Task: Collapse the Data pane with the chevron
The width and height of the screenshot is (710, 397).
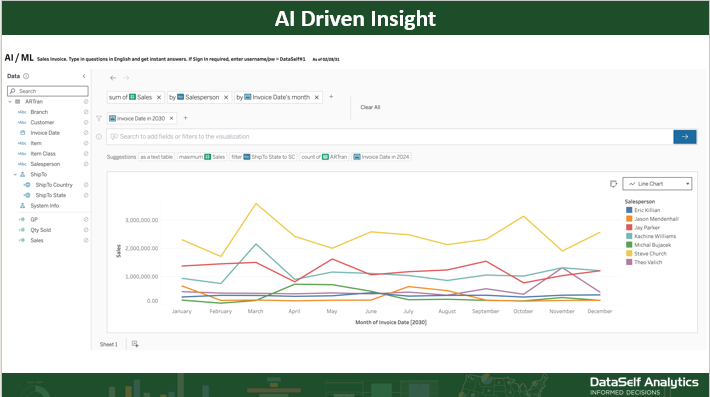Action: tap(84, 76)
